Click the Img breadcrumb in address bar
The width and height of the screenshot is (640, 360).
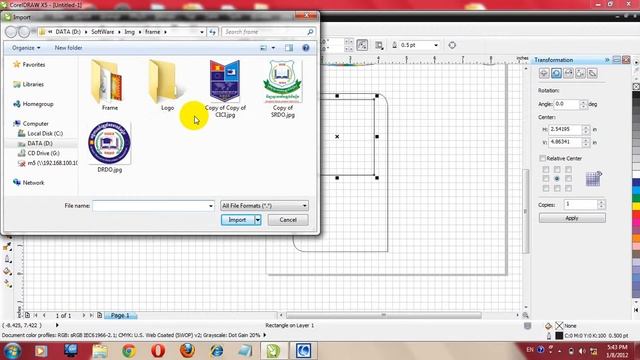click(x=129, y=32)
